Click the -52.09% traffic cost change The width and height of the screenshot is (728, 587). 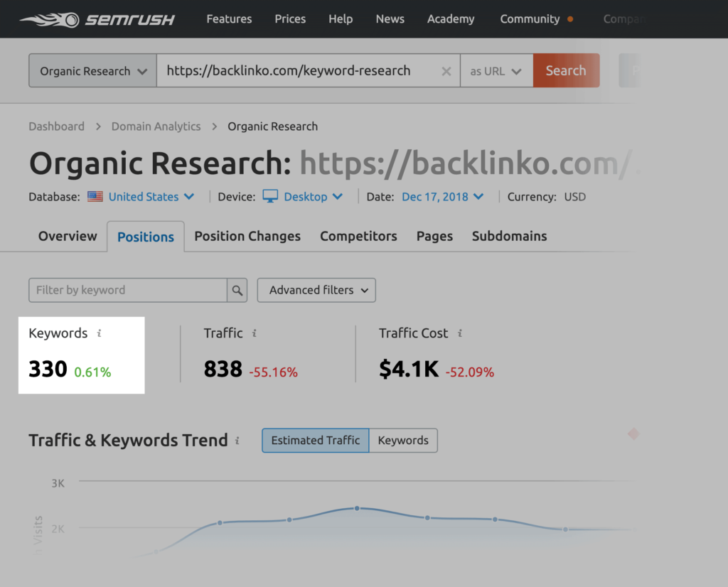pos(469,372)
